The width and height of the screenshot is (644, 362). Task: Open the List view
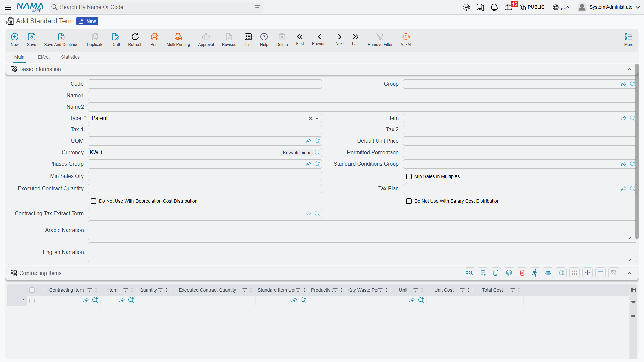248,40
